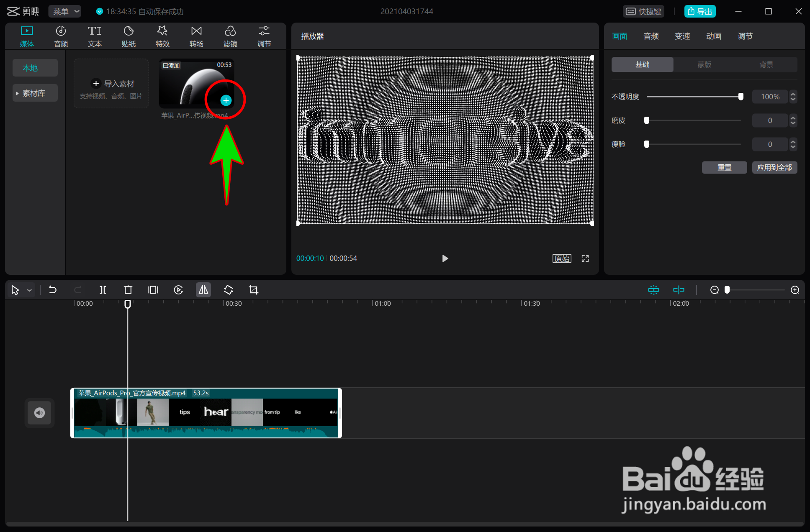Switch to the 音频 properties tab
The width and height of the screenshot is (810, 532).
tap(651, 36)
